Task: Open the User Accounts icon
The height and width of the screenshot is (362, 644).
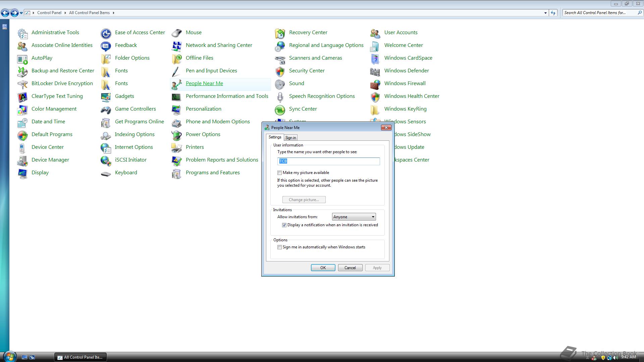Action: 375,33
